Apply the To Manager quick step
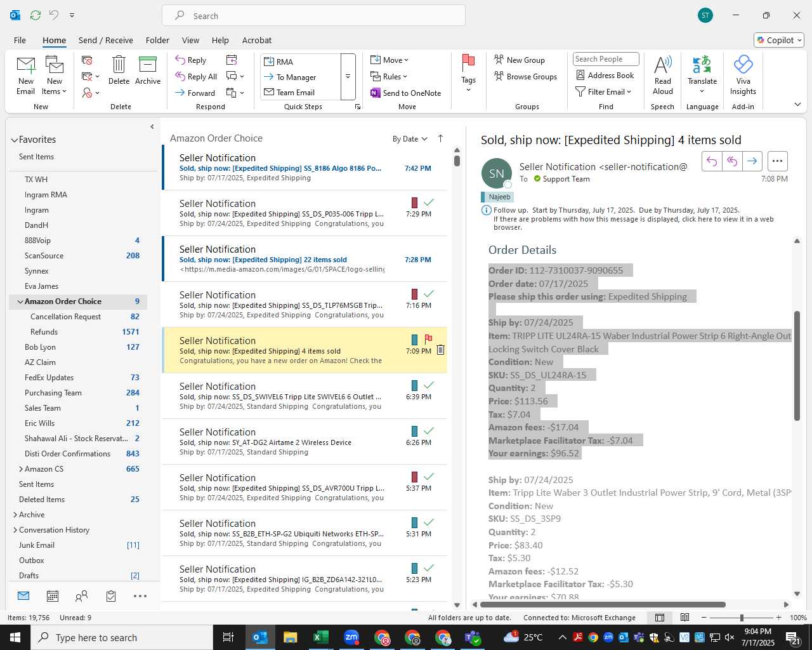812x650 pixels. coord(301,77)
